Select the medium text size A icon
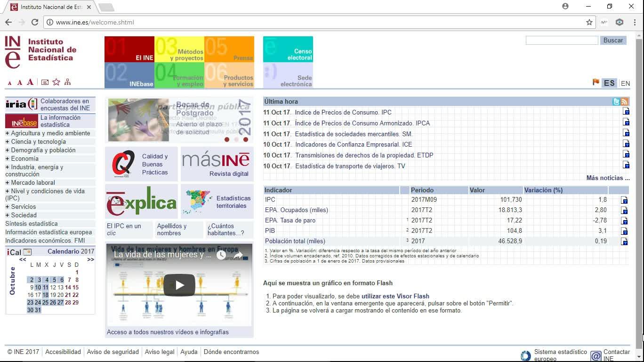 coord(20,82)
